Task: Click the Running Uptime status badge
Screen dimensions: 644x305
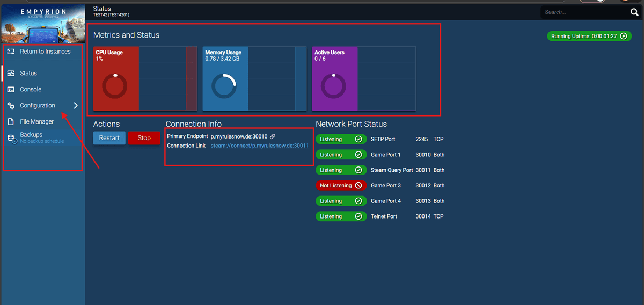Action: pyautogui.click(x=588, y=36)
